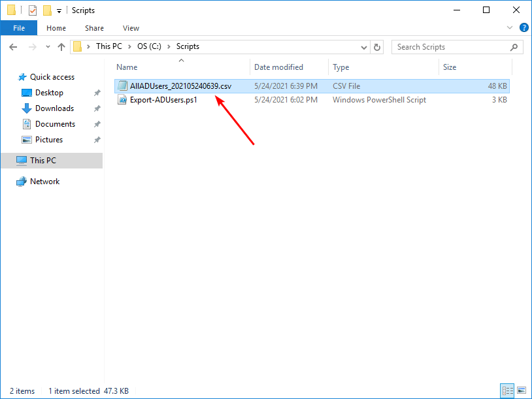Screen dimensions: 532x399
Task: Click the 48 KB size cell
Action: click(497, 86)
